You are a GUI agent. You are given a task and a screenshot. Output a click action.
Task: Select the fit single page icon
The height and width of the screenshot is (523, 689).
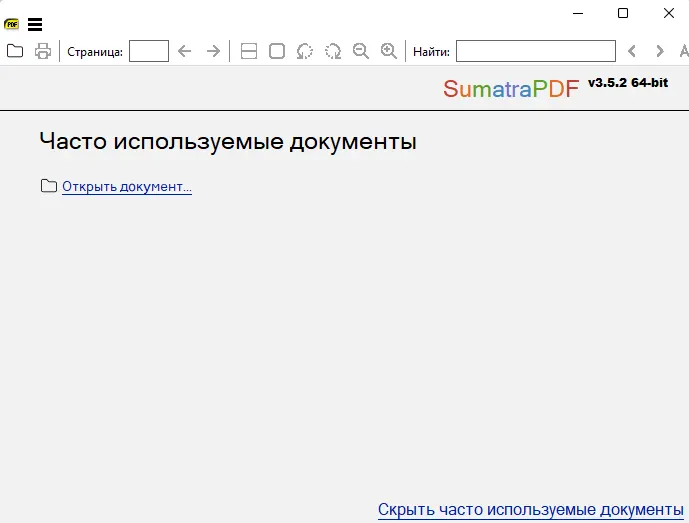pos(277,51)
